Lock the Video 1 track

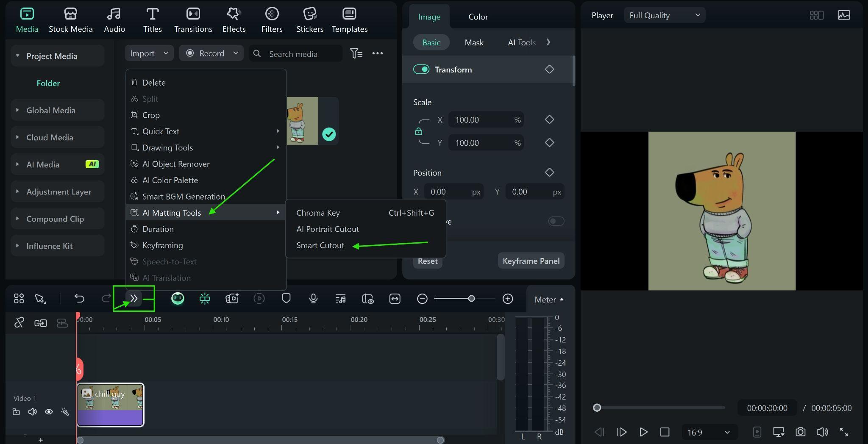[x=16, y=412]
